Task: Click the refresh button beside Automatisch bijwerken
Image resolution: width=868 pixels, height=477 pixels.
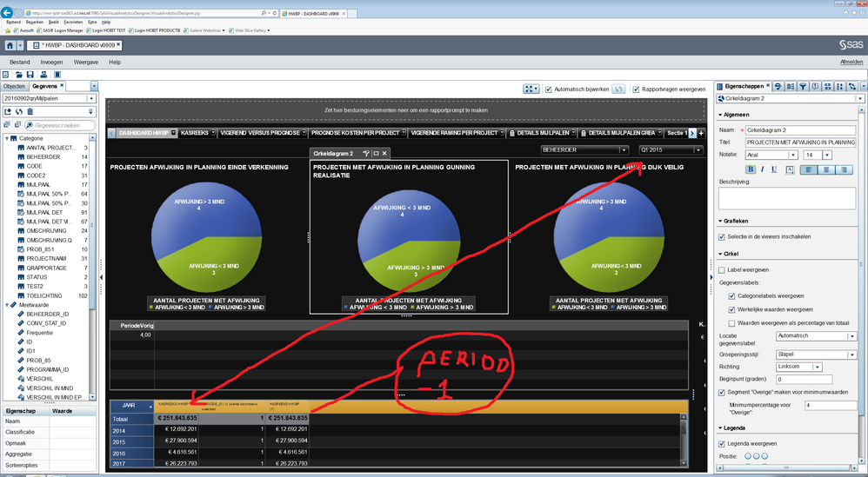Action: 618,89
